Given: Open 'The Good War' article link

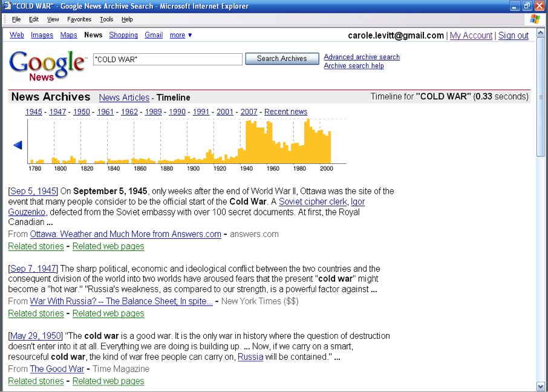Looking at the screenshot, I should click(57, 369).
